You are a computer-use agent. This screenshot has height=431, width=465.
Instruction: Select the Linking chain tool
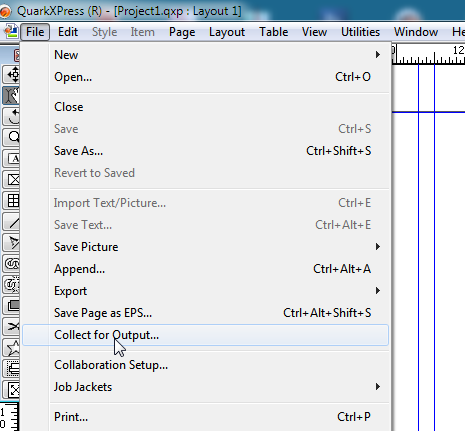point(12,263)
